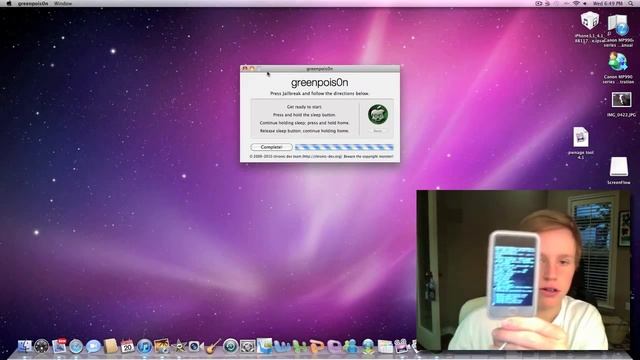Click the webcam video overlay
Viewport: 640px width, 360px height.
coord(524,270)
